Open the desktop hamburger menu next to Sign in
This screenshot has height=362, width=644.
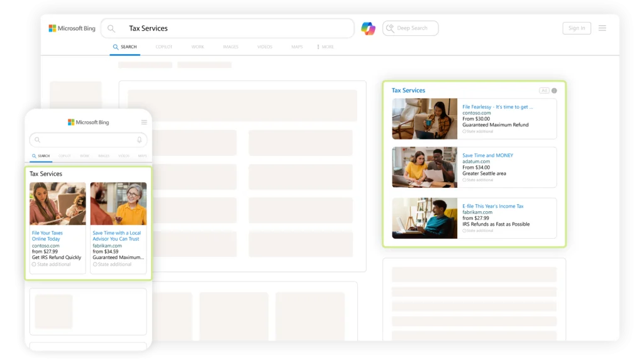(602, 28)
